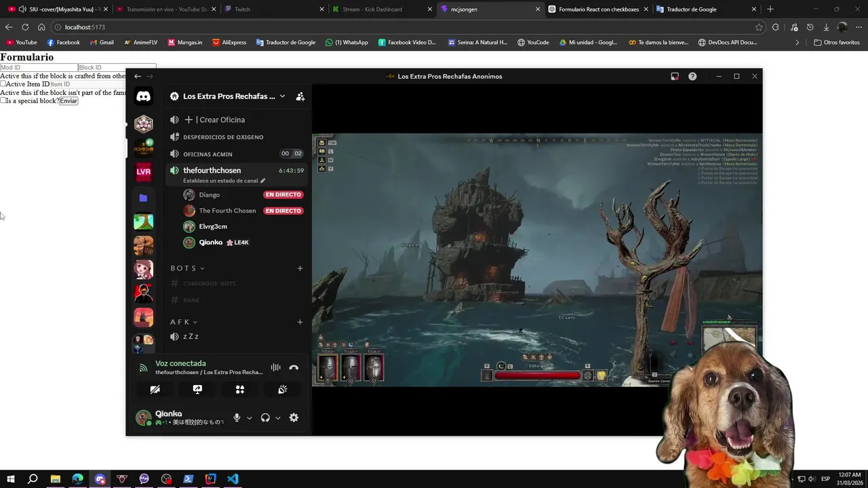Open Qianka user profile panel
Viewport: 868px width, 488px height.
pyautogui.click(x=180, y=418)
